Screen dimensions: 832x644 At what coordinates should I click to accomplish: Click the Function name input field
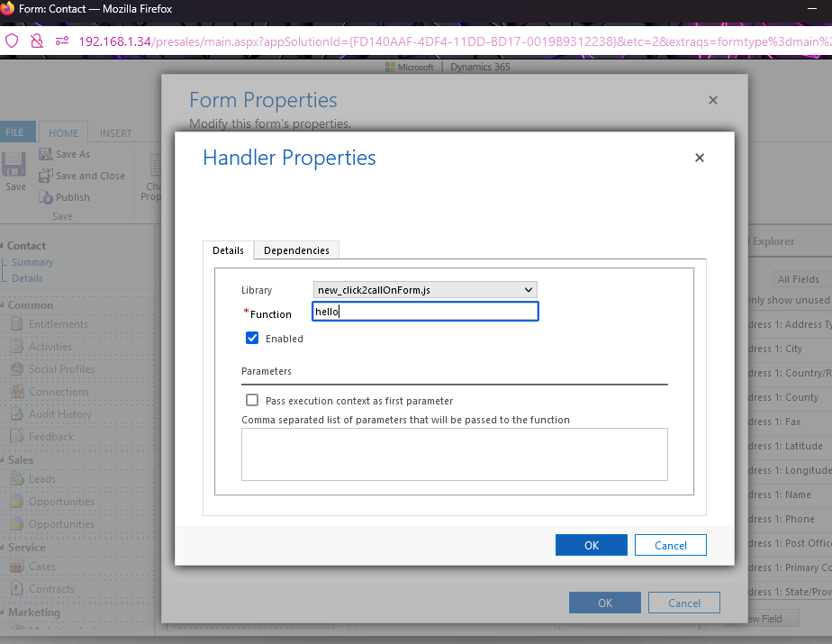tap(425, 312)
